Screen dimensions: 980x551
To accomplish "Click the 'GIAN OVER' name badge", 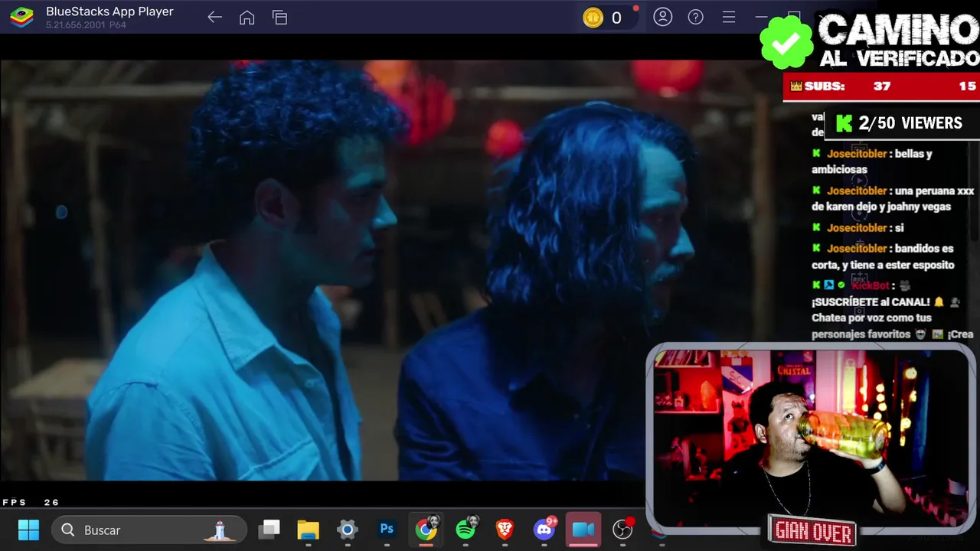I will (812, 530).
